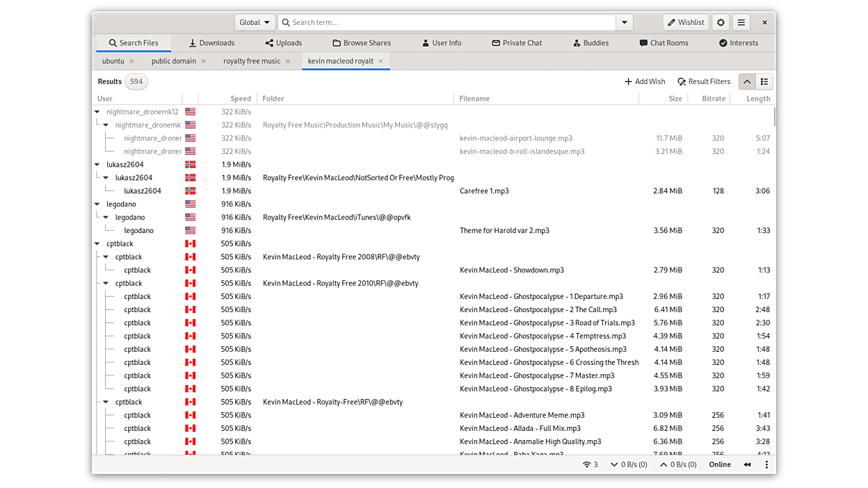The width and height of the screenshot is (868, 488).
Task: Close the public domain search tab
Action: click(203, 61)
